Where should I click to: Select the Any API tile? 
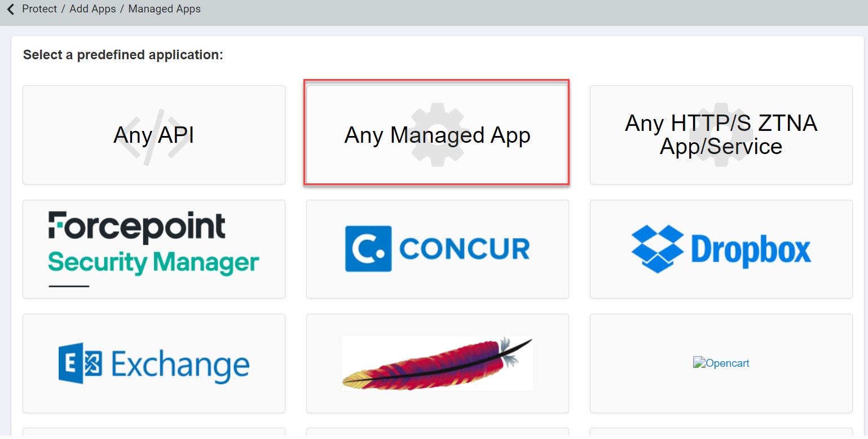(x=153, y=135)
